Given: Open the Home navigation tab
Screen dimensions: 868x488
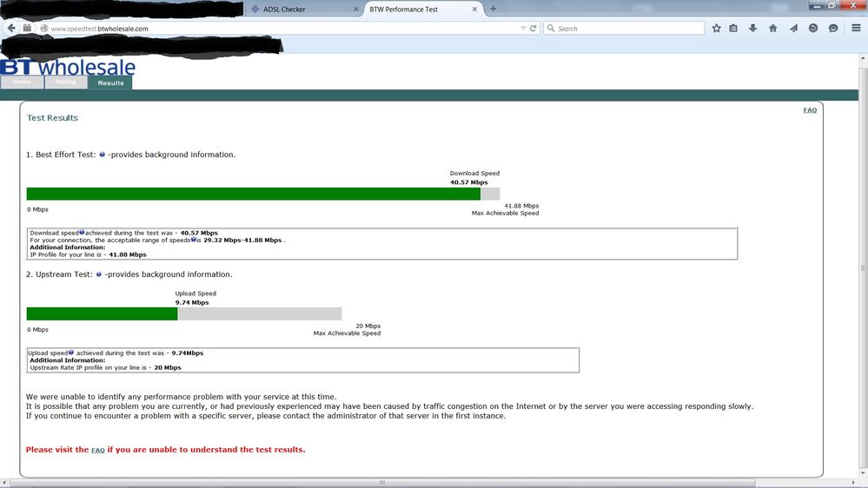Looking at the screenshot, I should tap(22, 82).
